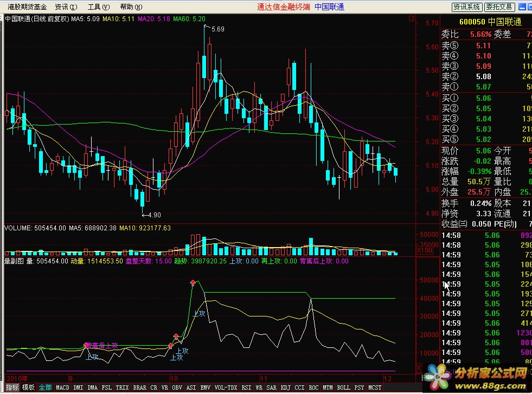The width and height of the screenshot is (532, 394).
Task: Select the 全部 indicator tab
Action: click(x=45, y=387)
